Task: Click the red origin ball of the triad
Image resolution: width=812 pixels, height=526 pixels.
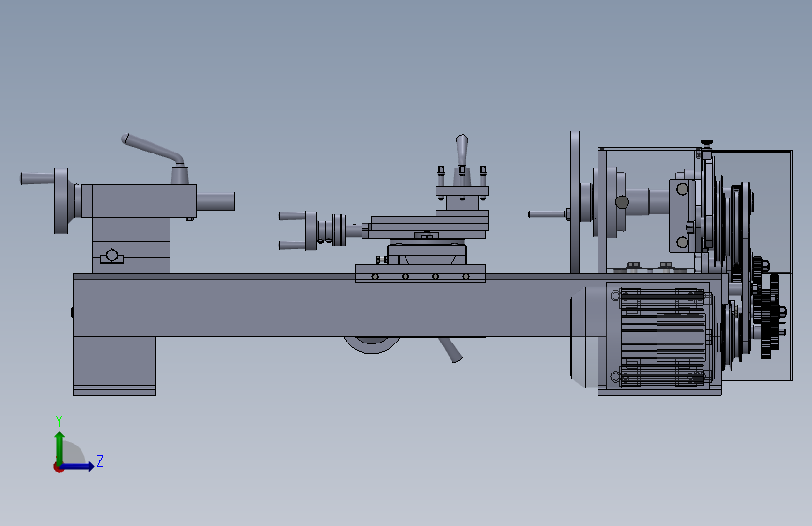Action: click(x=58, y=467)
